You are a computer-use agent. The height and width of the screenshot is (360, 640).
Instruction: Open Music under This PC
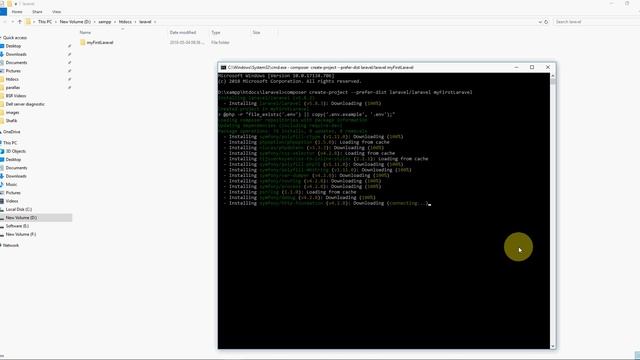pos(11,184)
